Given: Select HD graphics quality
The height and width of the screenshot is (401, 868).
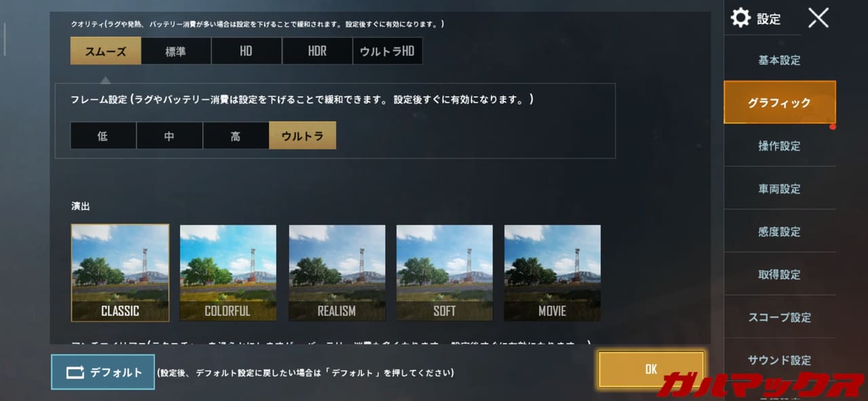Looking at the screenshot, I should click(x=246, y=51).
